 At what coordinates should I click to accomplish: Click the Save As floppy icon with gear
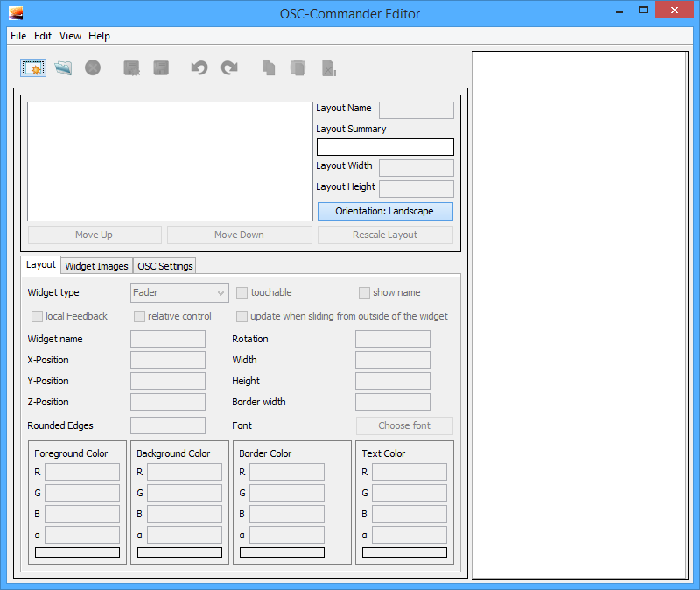tap(131, 68)
